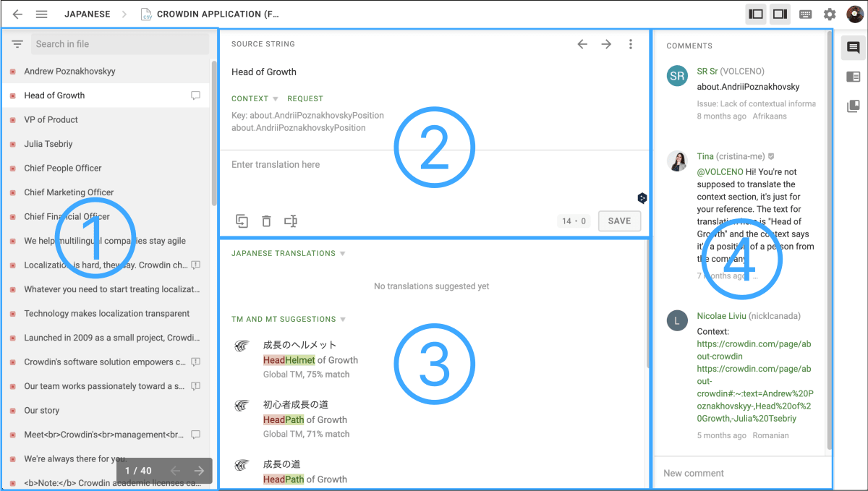This screenshot has width=868, height=491.
Task: Open CROWDIN APPLICATION file breadcrumb
Action: [210, 14]
